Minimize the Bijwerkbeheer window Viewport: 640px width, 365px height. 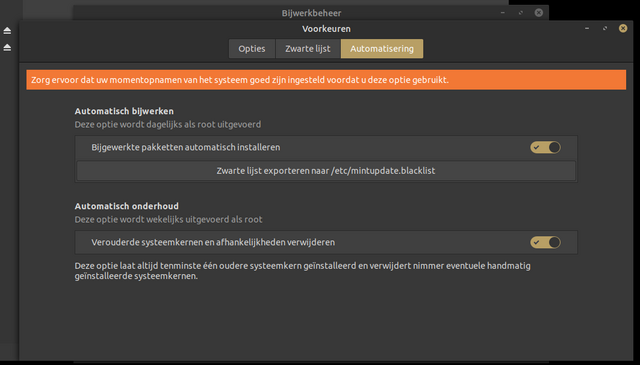point(503,13)
